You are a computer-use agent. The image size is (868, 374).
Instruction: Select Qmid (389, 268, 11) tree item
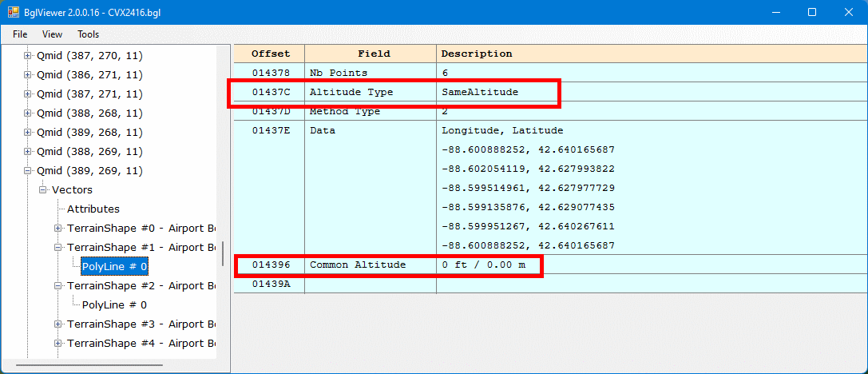[x=89, y=133]
